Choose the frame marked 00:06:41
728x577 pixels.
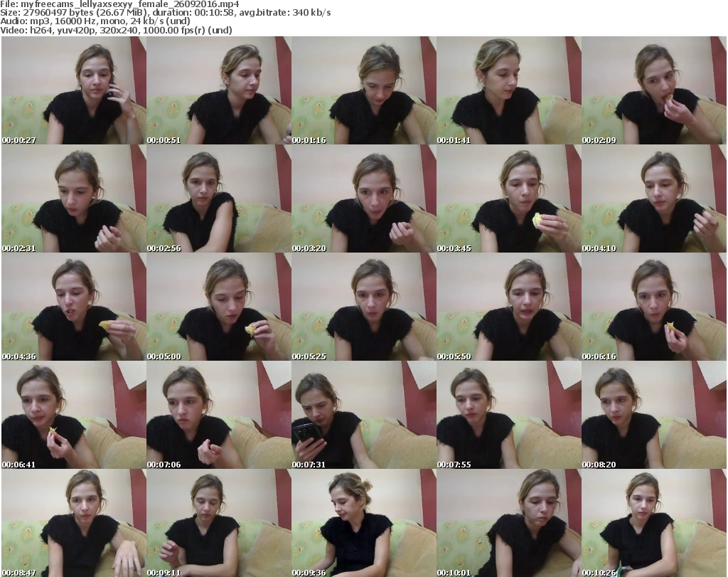(74, 415)
